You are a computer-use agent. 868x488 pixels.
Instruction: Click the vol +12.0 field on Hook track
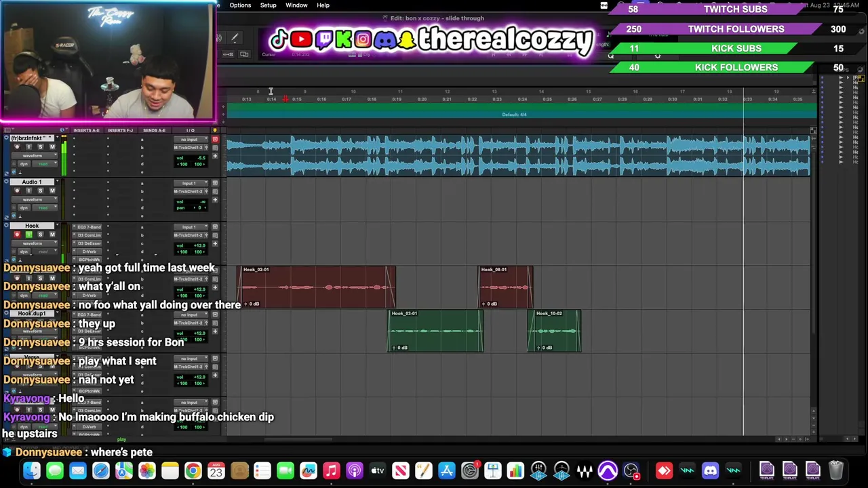point(191,245)
